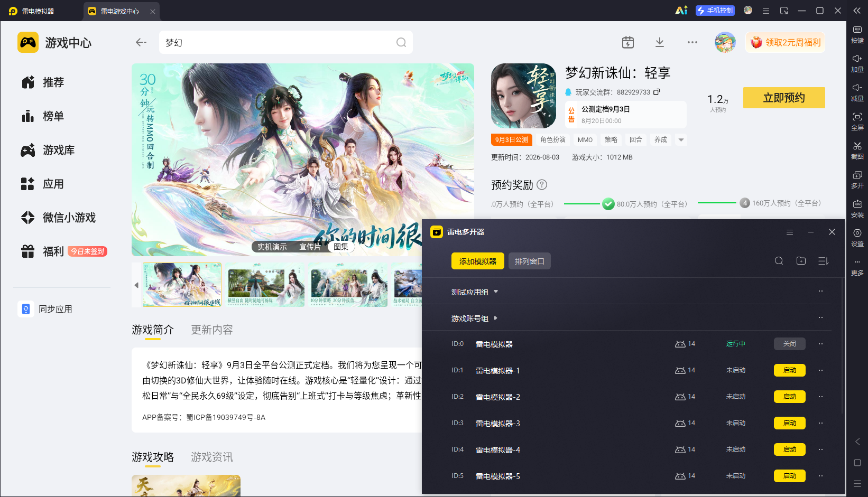Open more options for 雷电模拟器-1
This screenshot has width=868, height=497.
coord(820,370)
